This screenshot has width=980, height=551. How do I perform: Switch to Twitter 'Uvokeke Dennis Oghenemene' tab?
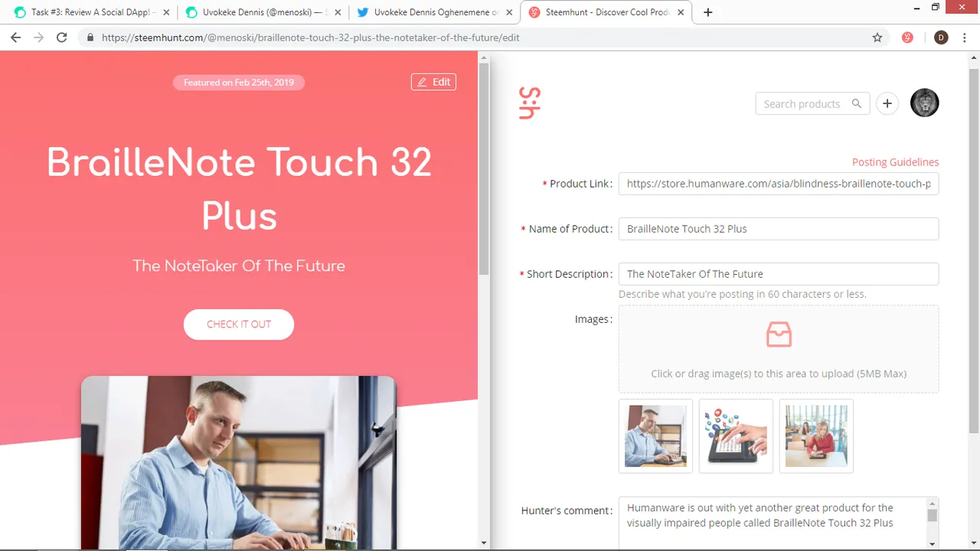tap(434, 12)
